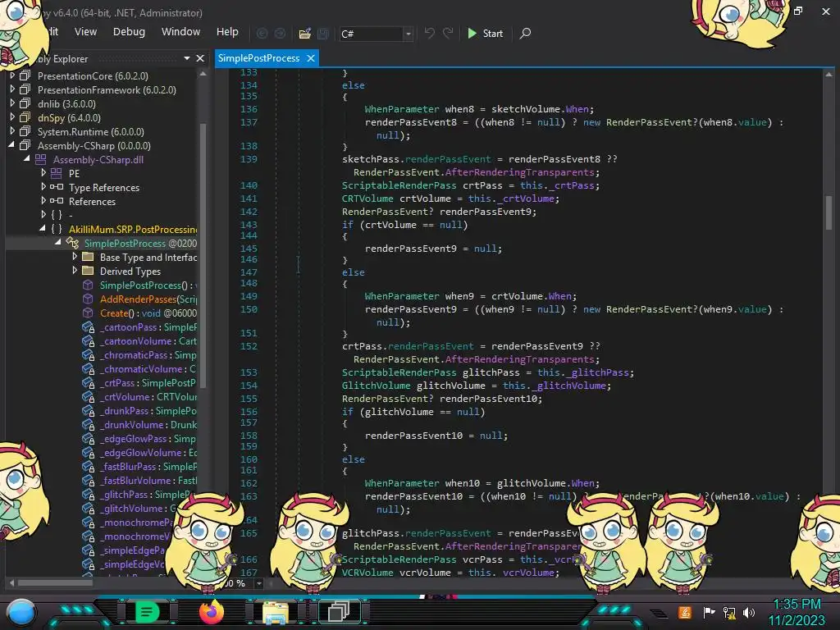This screenshot has width=840, height=630.
Task: Select the _edgeGlowPass field icon
Action: [88, 438]
